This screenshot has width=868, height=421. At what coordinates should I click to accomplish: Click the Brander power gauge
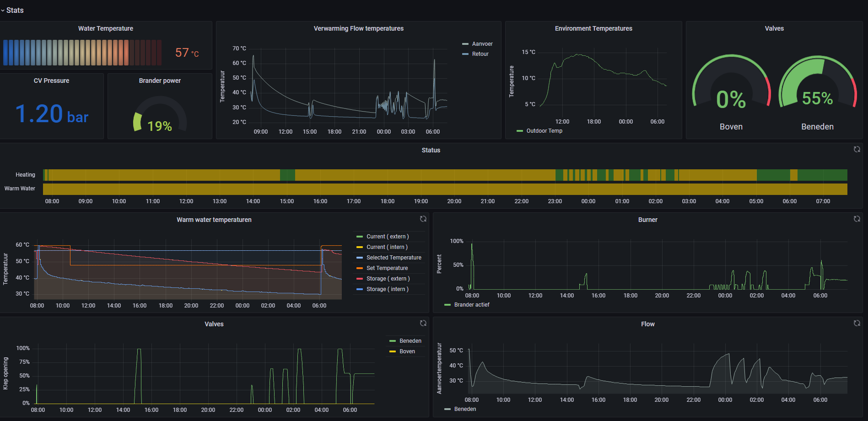coord(160,114)
